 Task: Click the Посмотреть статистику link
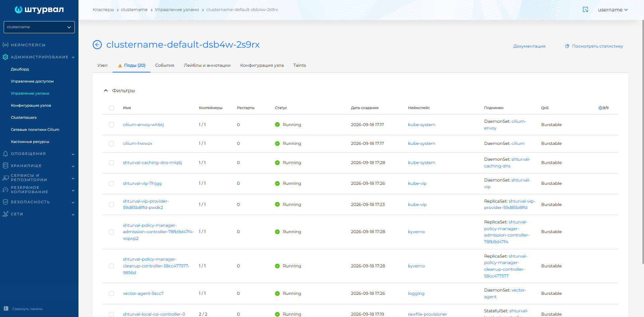pos(597,46)
